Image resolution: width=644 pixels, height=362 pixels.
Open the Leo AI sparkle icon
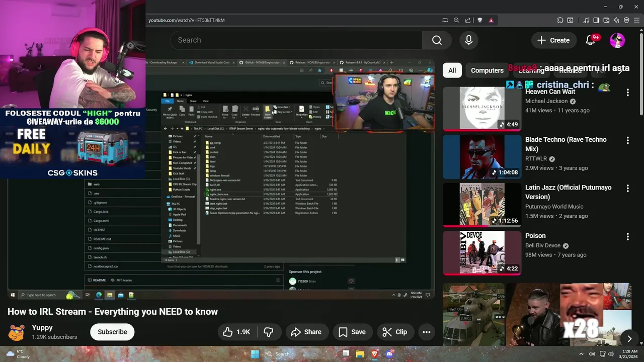616,20
